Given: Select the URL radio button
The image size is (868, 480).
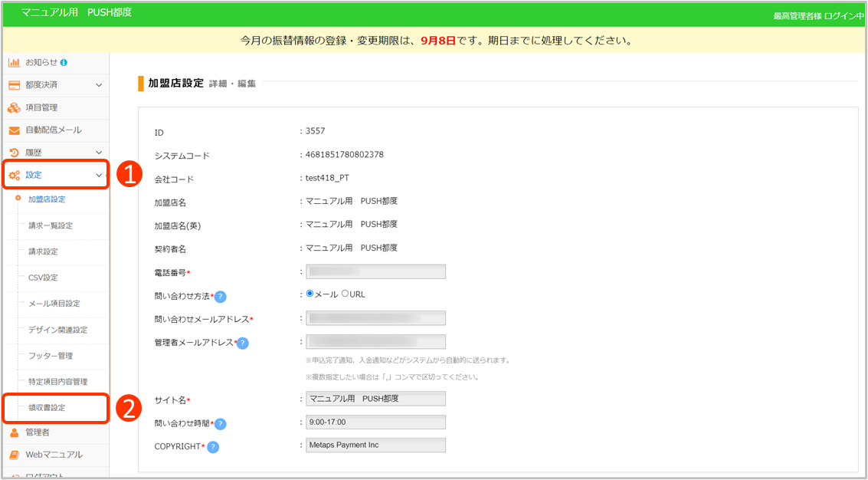Looking at the screenshot, I should click(345, 294).
